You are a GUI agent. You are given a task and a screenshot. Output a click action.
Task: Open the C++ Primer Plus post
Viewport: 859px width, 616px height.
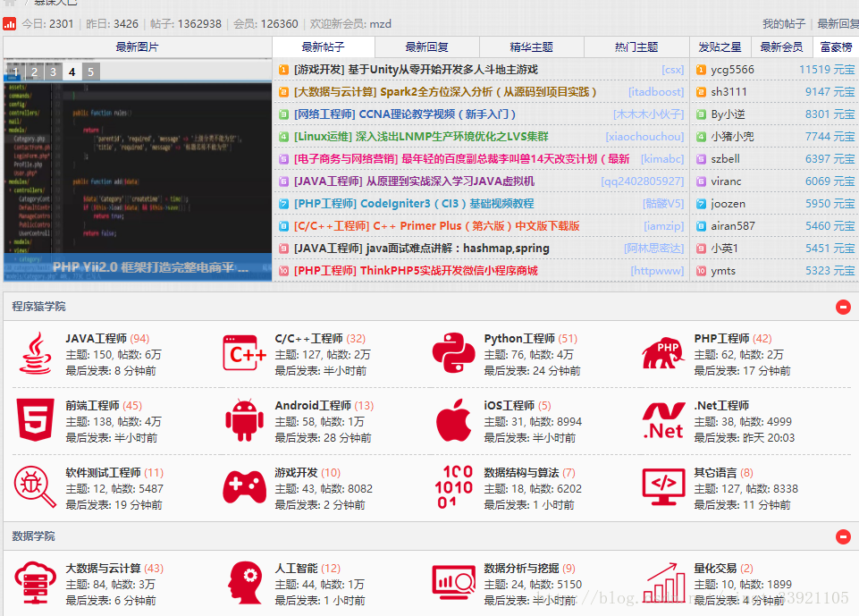click(436, 226)
